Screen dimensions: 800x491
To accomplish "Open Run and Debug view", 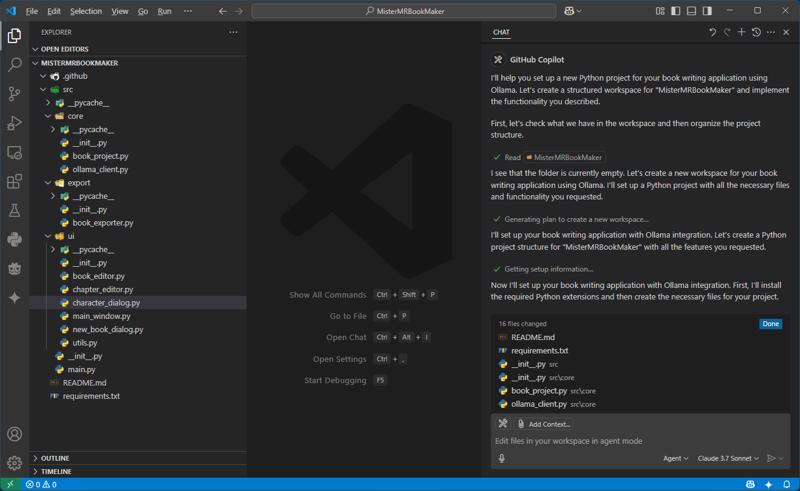I will tap(14, 122).
